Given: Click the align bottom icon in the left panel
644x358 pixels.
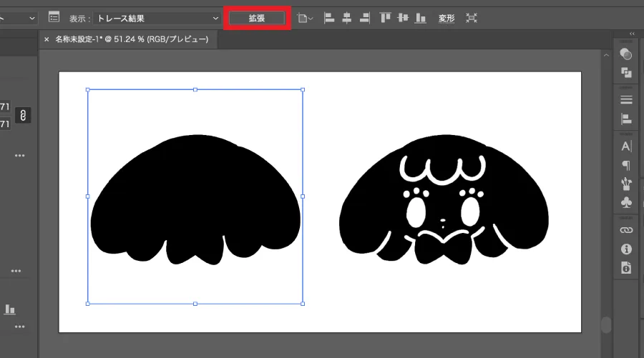Looking at the screenshot, I should [x=10, y=309].
